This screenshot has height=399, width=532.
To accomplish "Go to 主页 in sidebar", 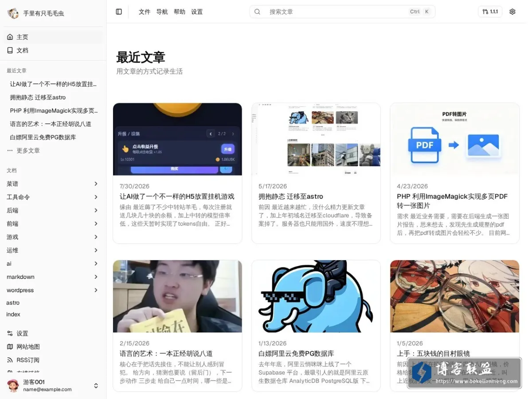I will [53, 37].
